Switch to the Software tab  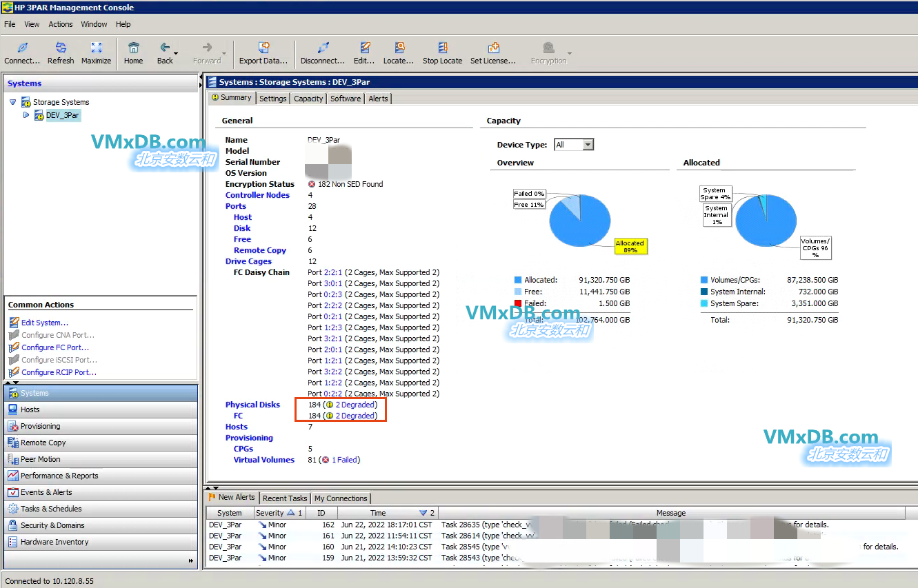(346, 99)
